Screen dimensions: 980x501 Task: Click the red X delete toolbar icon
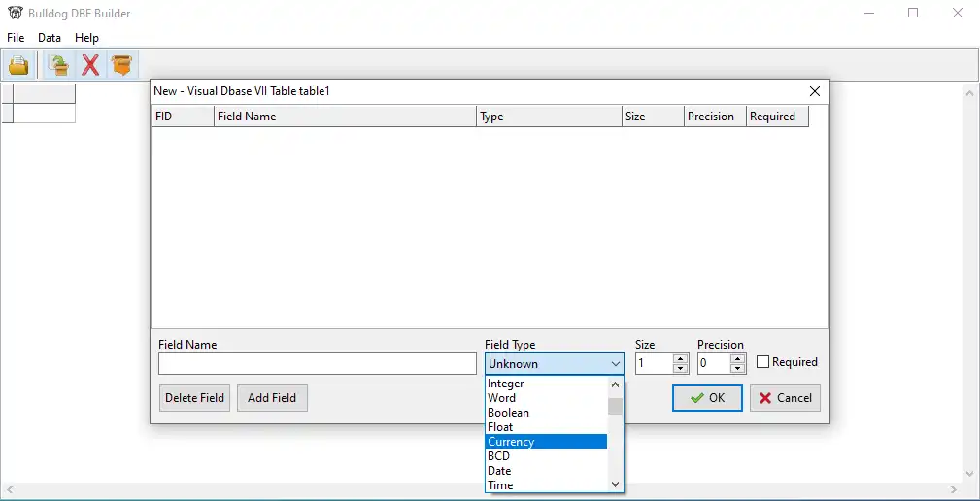point(90,64)
